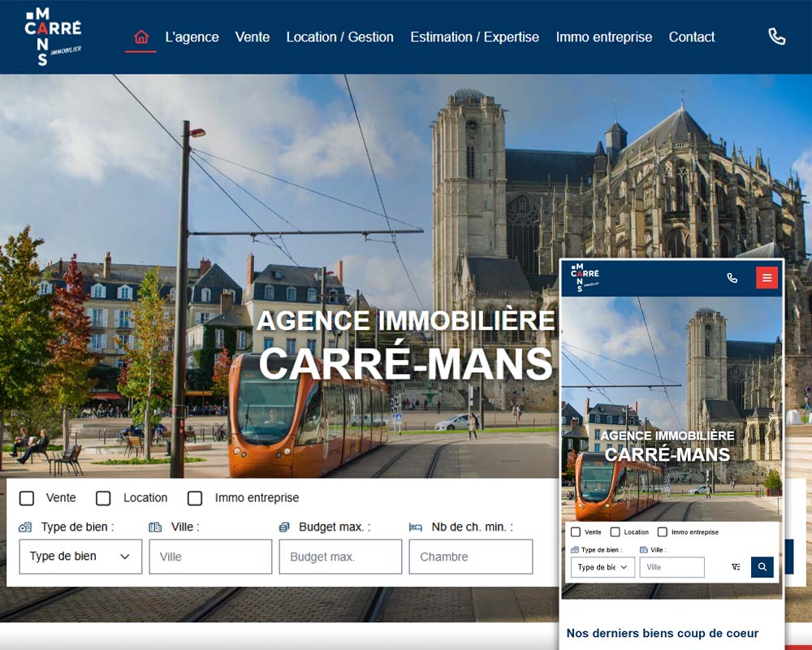Click the magnifier search button in the mobile preview
Screen dimensions: 812x650
[762, 567]
